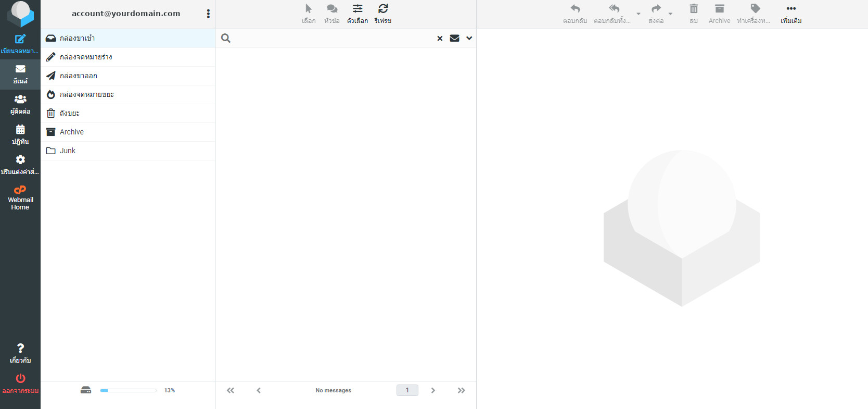Open ถังขยะ trash folder
This screenshot has width=868, height=409.
coord(128,113)
